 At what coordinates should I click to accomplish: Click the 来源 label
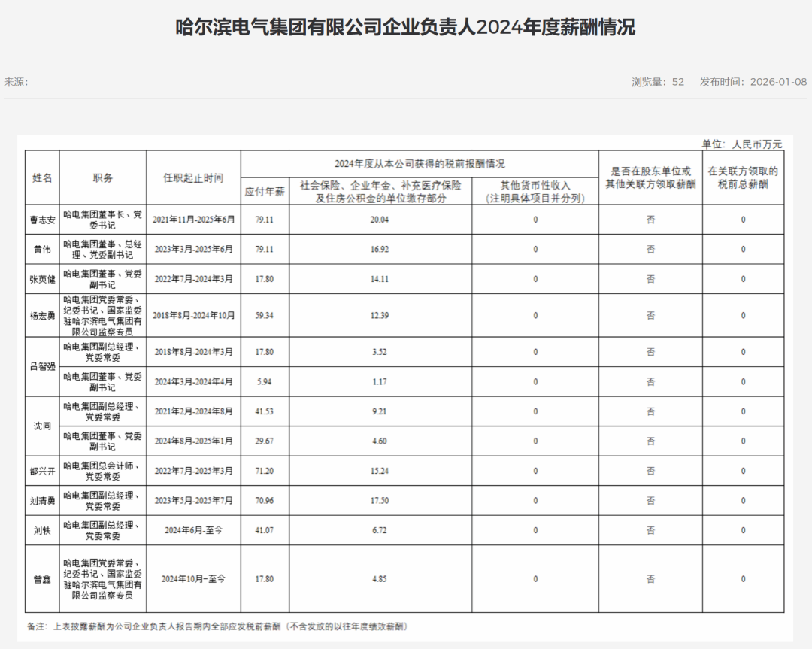point(16,82)
